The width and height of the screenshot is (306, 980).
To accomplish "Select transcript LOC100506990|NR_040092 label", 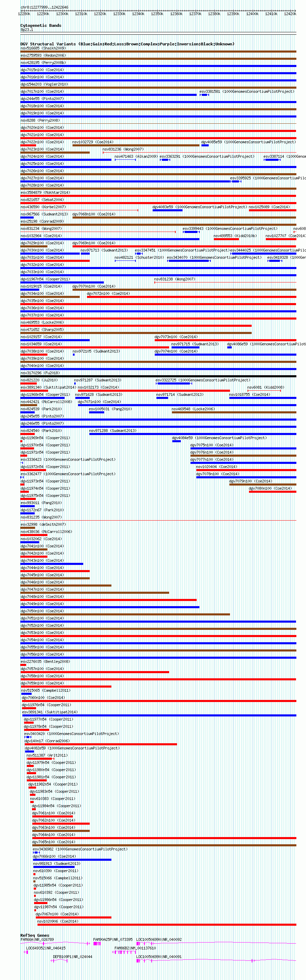I will (x=159, y=940).
